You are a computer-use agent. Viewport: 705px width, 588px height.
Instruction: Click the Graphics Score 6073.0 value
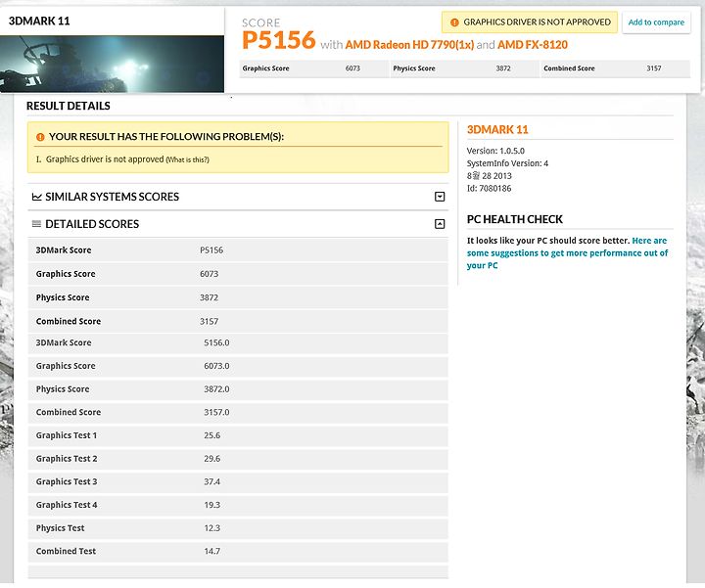216,366
